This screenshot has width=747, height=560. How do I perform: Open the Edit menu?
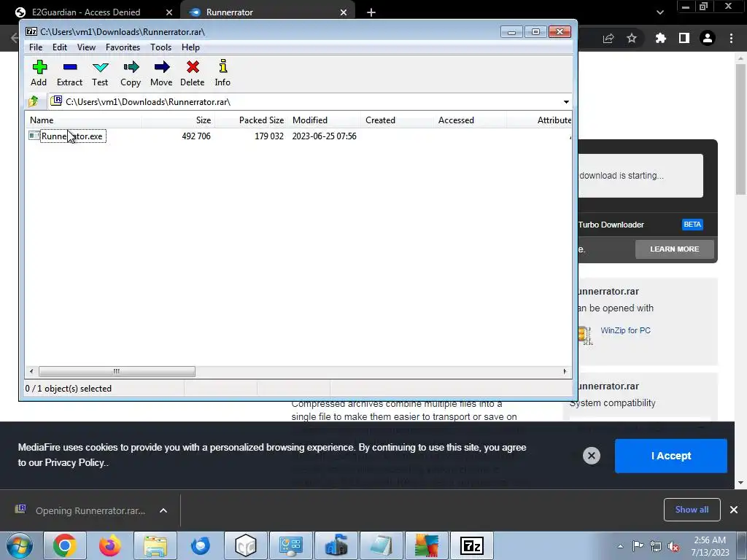[60, 47]
